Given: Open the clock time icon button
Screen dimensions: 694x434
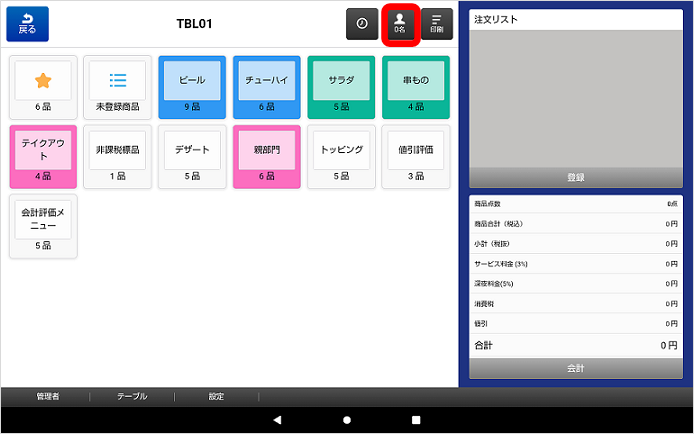Looking at the screenshot, I should (x=362, y=24).
